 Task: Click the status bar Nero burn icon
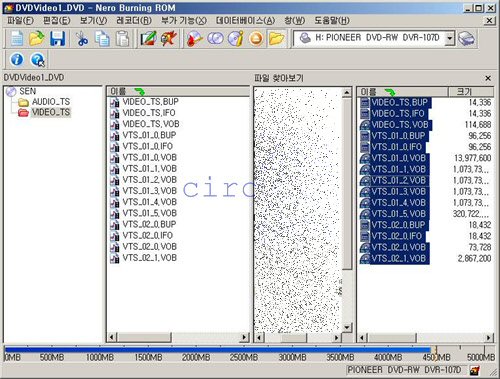(x=475, y=370)
